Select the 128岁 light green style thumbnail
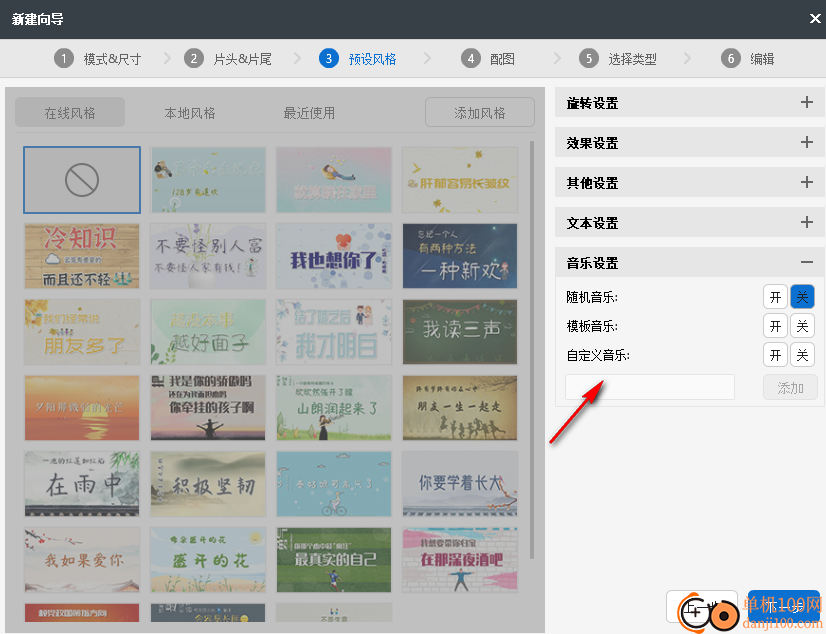The image size is (826, 634). tap(208, 180)
